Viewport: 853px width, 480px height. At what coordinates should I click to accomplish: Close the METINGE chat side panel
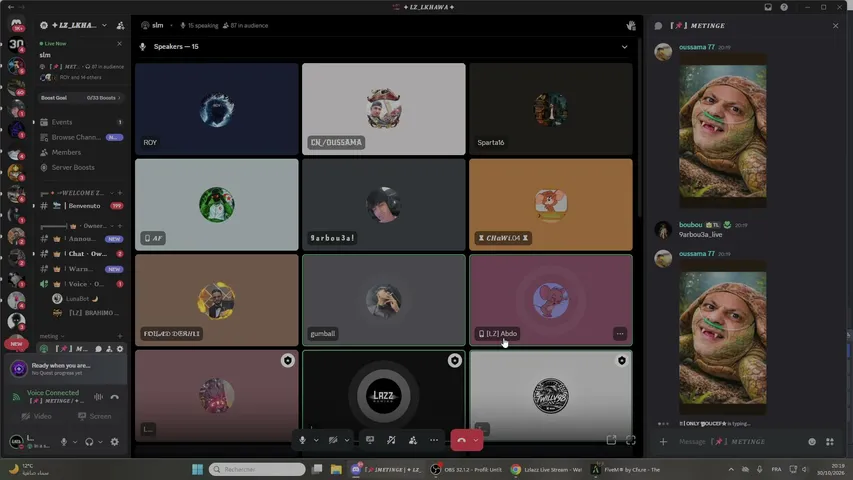[836, 26]
